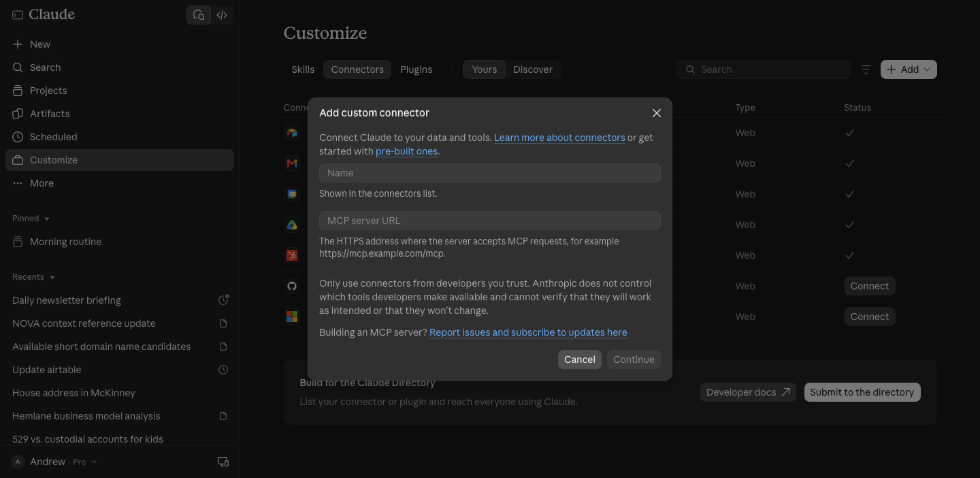
Task: Open House address in McKinney chat
Action: [73, 393]
